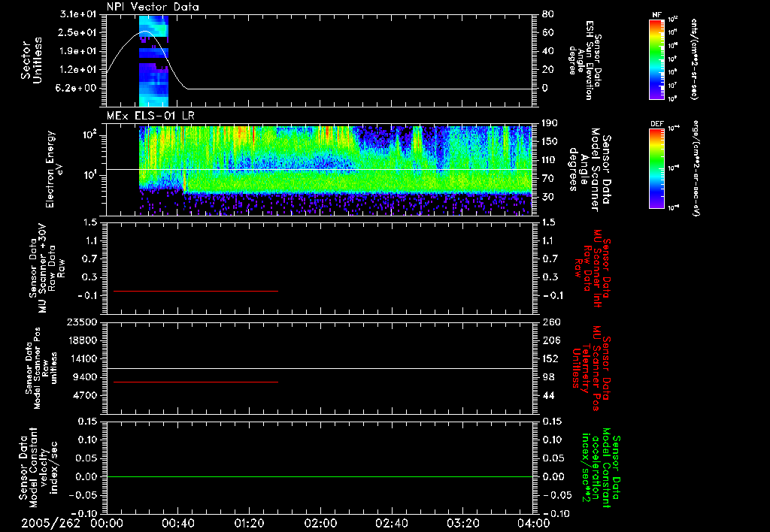Click the 9400 scanner position tick label

point(85,377)
